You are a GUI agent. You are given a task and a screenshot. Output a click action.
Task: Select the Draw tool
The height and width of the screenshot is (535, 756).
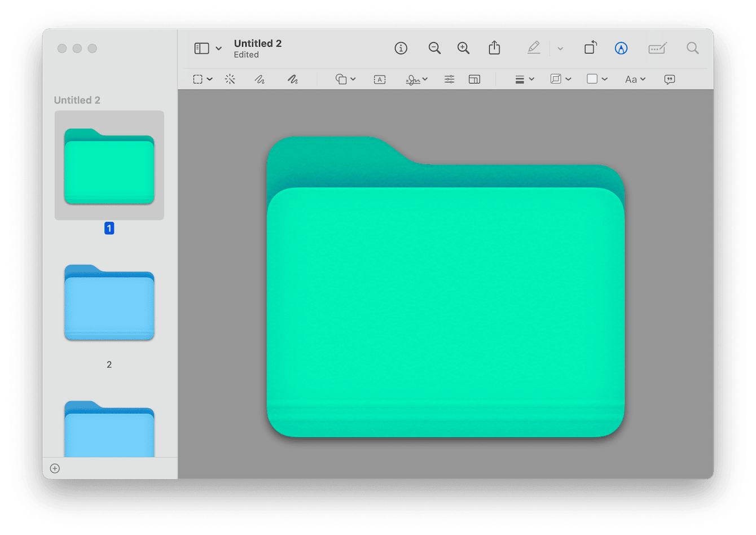[x=293, y=79]
